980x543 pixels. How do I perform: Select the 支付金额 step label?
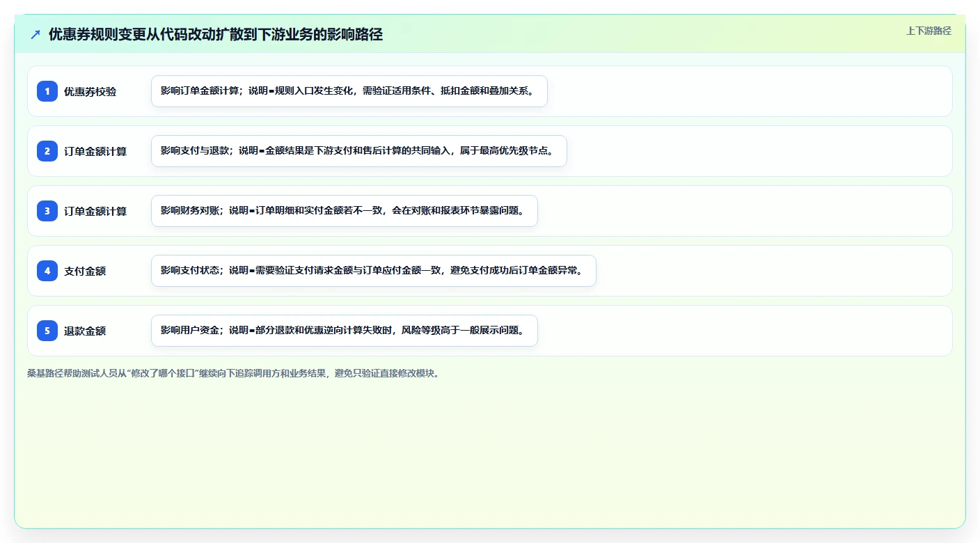pos(85,271)
